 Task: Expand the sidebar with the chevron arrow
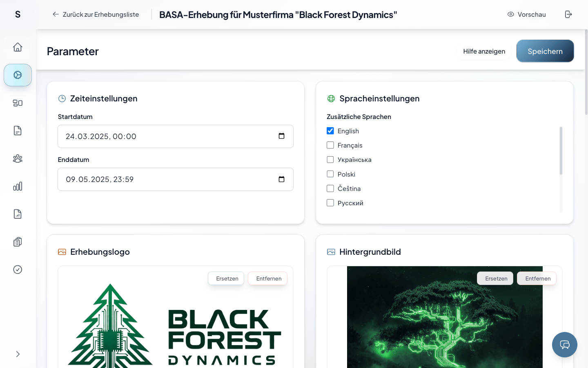(18, 354)
